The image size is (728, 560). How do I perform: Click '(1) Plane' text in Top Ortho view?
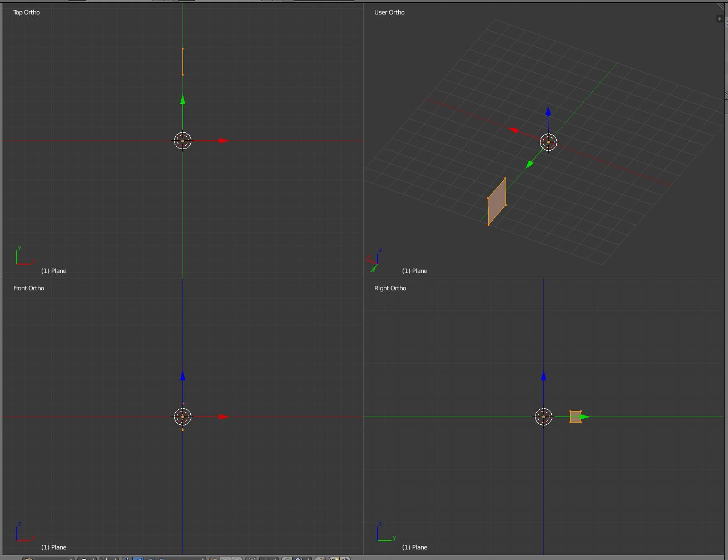54,271
